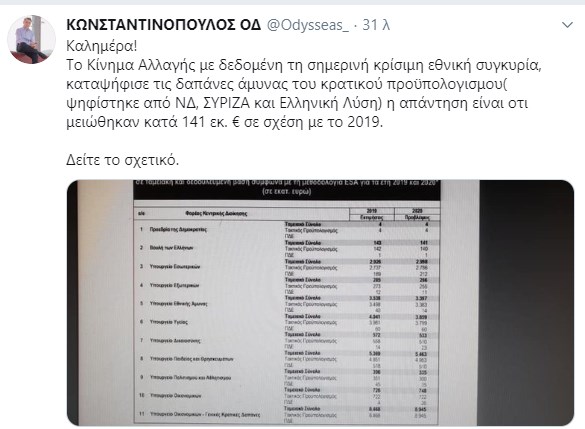Image resolution: width=585 pixels, height=429 pixels.
Task: Click the "Φορέας Κεντρικής Διοίκησης" column header in photo
Action: [216, 213]
